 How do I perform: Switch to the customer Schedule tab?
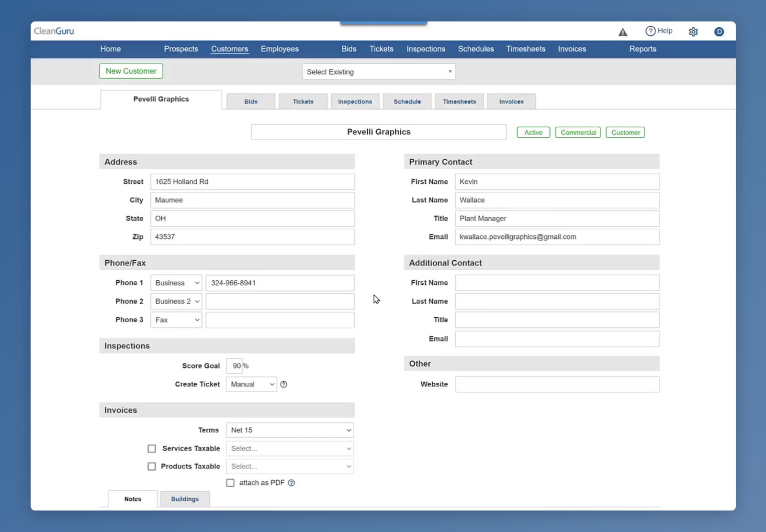407,101
